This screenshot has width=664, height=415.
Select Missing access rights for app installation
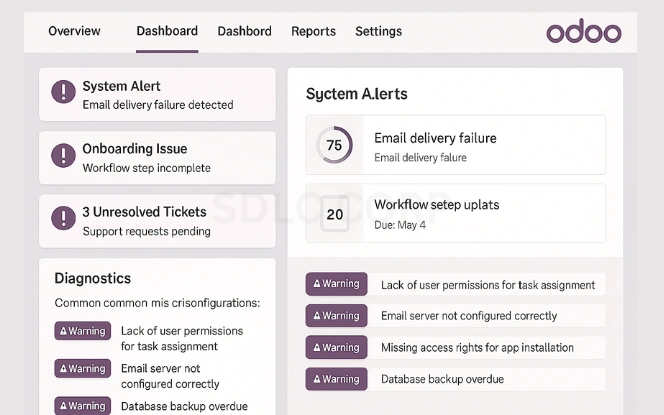(x=477, y=348)
